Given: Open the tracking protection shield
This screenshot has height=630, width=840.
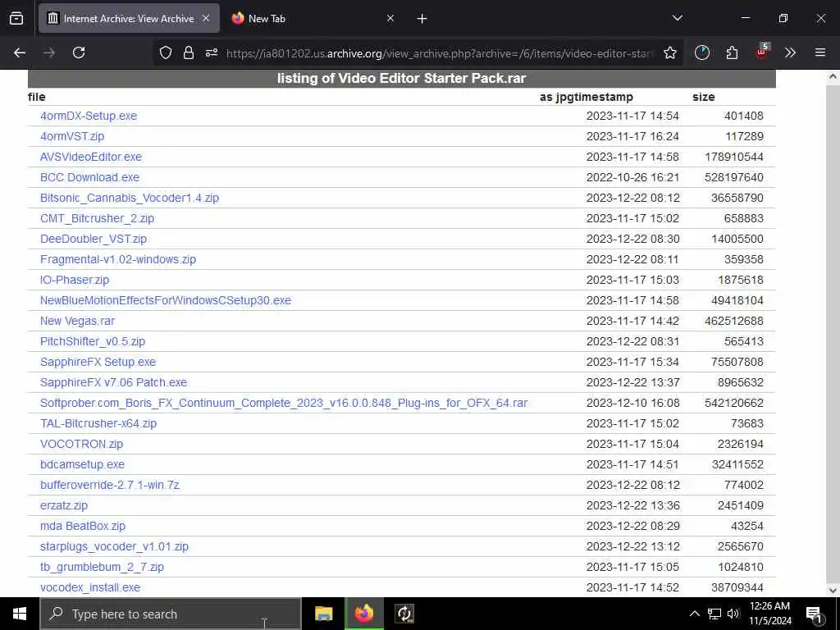Looking at the screenshot, I should 166,52.
